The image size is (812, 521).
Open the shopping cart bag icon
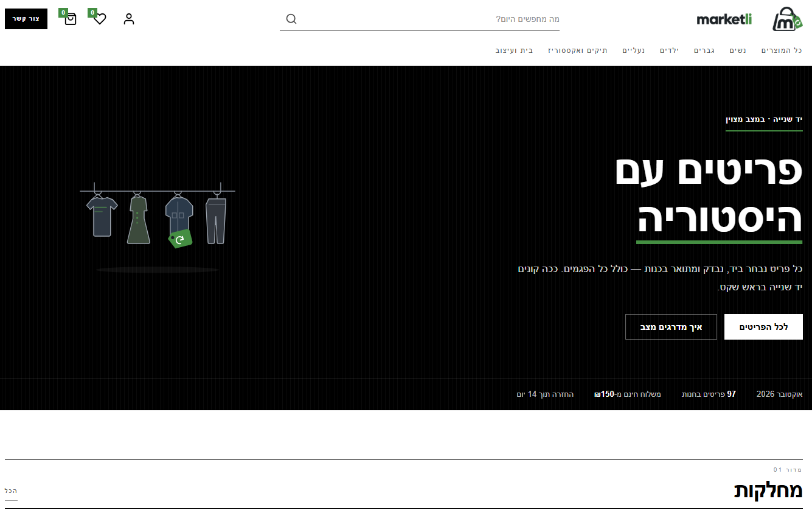71,19
